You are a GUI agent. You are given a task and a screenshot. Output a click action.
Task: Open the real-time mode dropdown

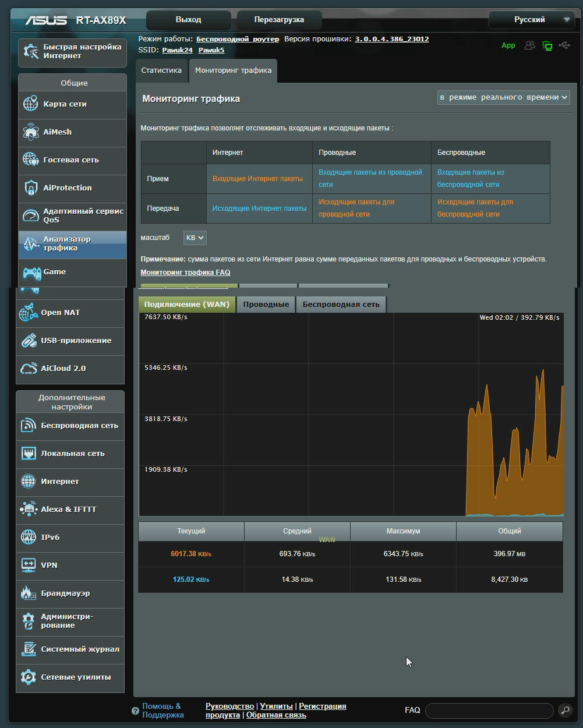[x=504, y=97]
